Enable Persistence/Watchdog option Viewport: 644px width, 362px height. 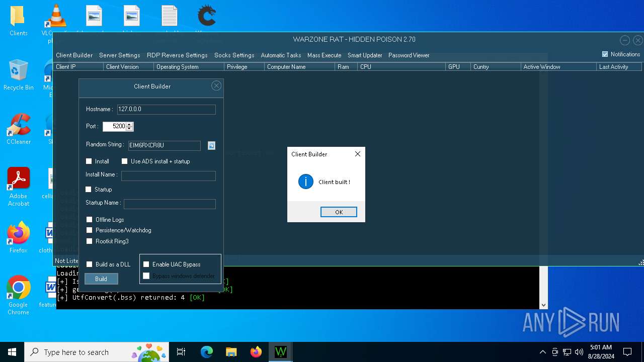coord(90,230)
